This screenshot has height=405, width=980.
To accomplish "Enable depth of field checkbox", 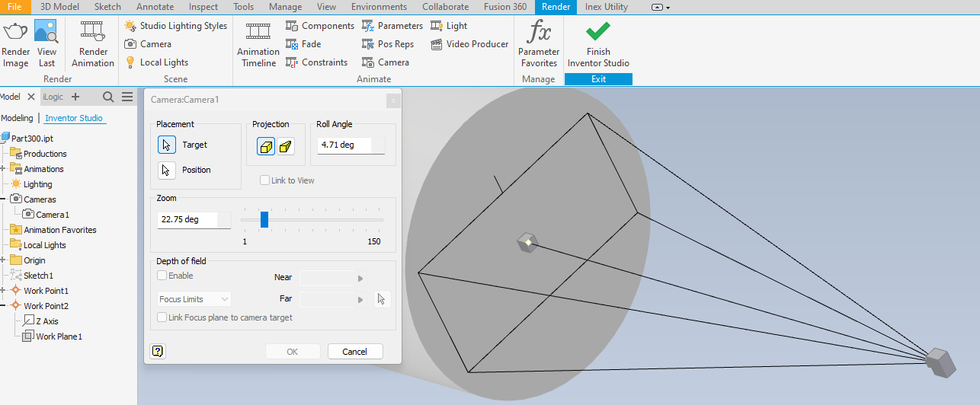I will pyautogui.click(x=162, y=276).
